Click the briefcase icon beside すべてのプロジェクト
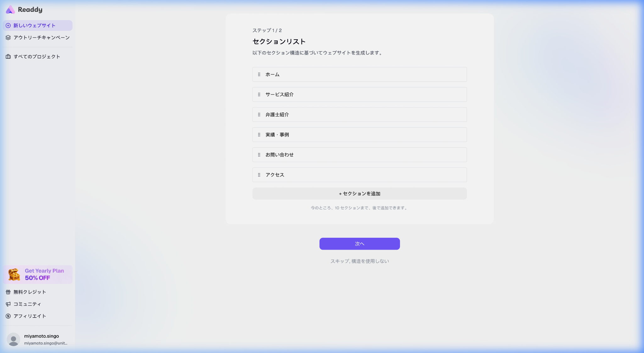The width and height of the screenshot is (644, 353). click(8, 57)
